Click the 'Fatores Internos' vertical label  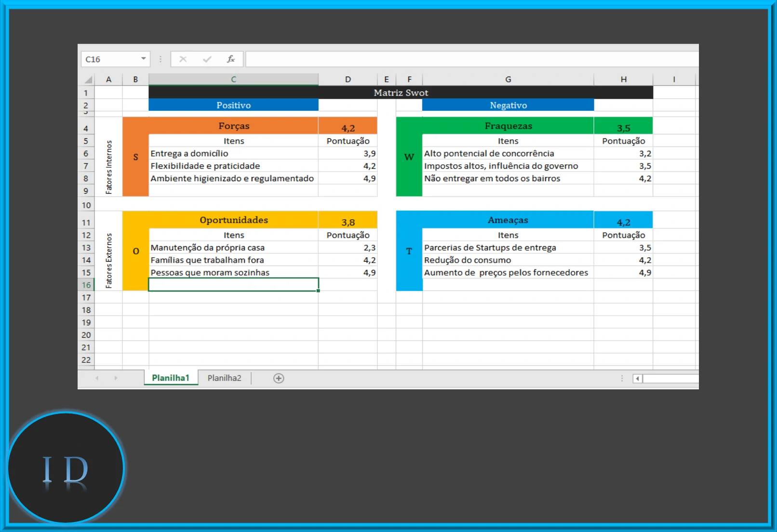coord(108,167)
